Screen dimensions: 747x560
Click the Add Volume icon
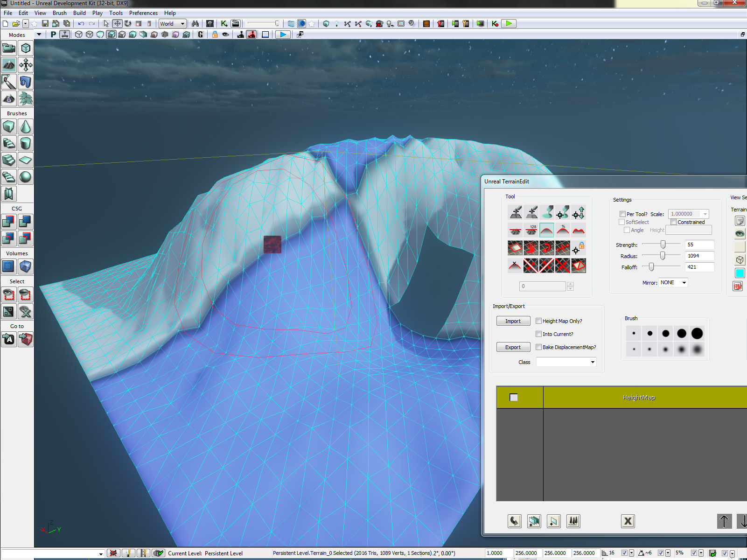tap(26, 266)
